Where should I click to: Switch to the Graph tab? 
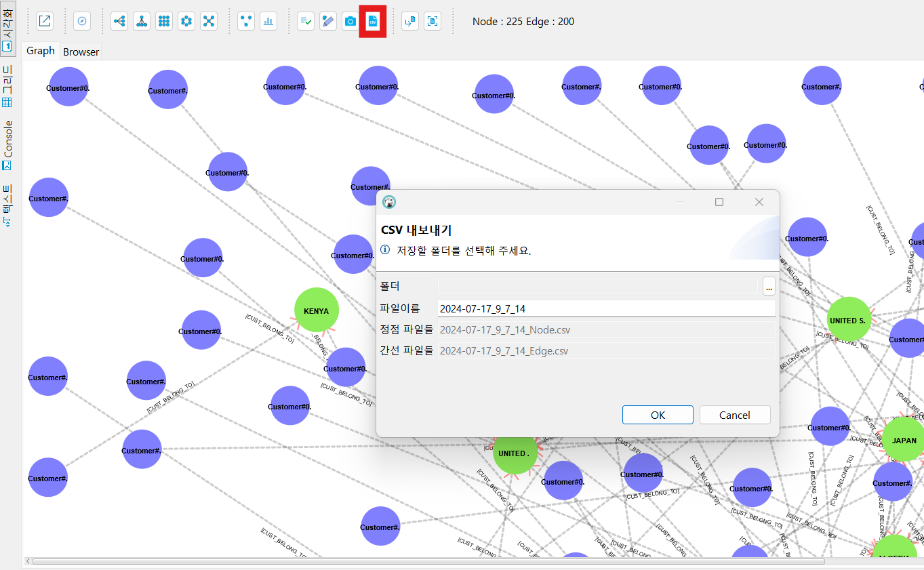tap(41, 51)
